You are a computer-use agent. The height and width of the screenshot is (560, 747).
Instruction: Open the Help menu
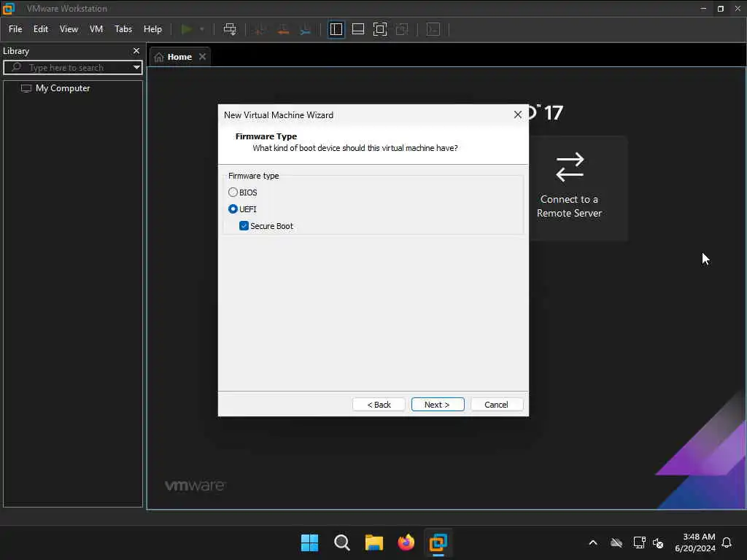click(x=152, y=29)
